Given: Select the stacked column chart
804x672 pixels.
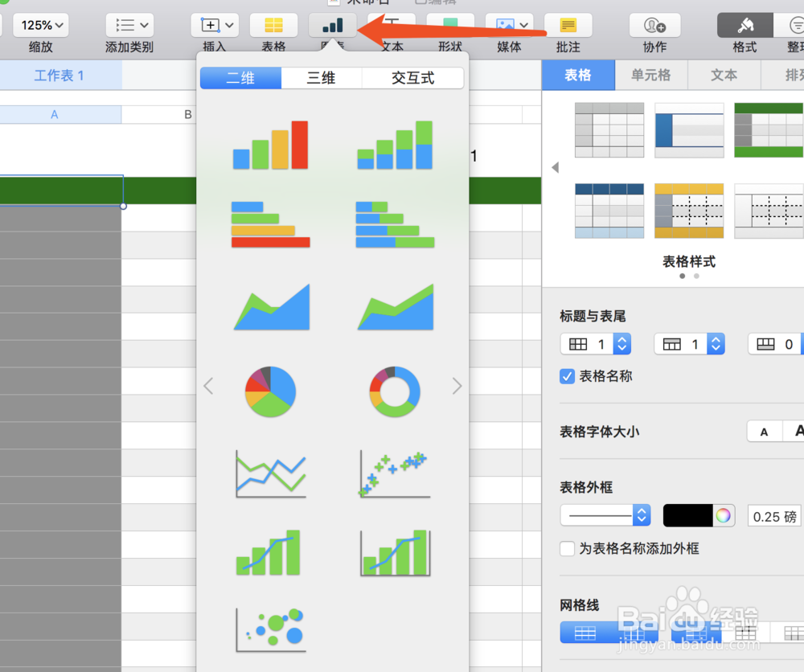Looking at the screenshot, I should click(x=395, y=145).
